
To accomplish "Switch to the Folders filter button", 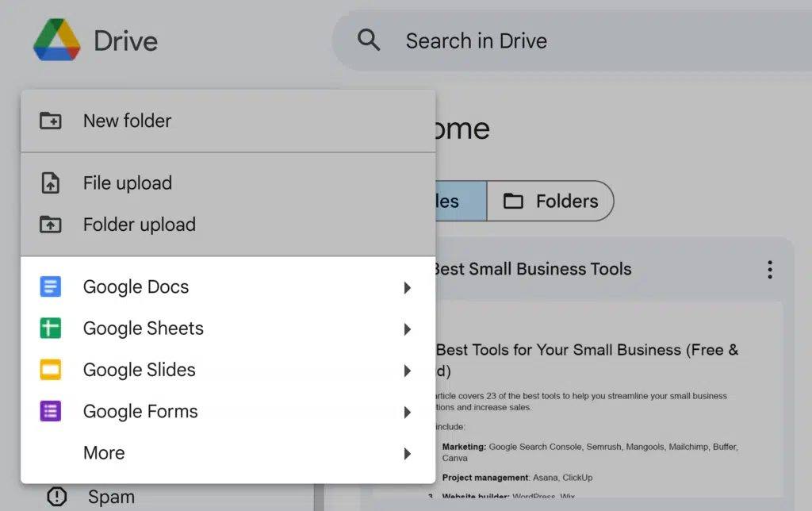I will tap(550, 201).
